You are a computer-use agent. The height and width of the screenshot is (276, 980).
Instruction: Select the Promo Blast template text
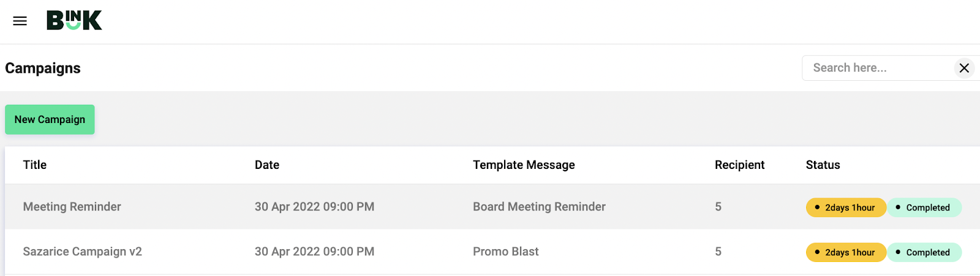pyautogui.click(x=505, y=252)
